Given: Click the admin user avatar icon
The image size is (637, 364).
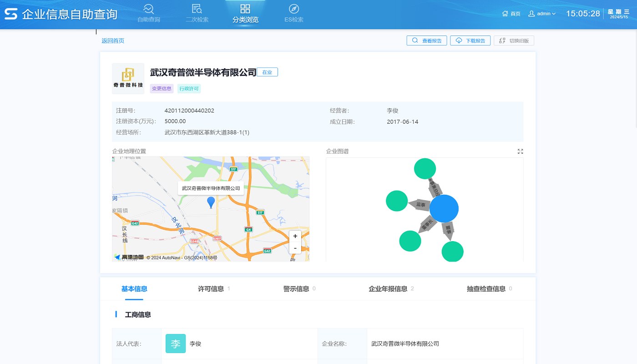Looking at the screenshot, I should [531, 13].
